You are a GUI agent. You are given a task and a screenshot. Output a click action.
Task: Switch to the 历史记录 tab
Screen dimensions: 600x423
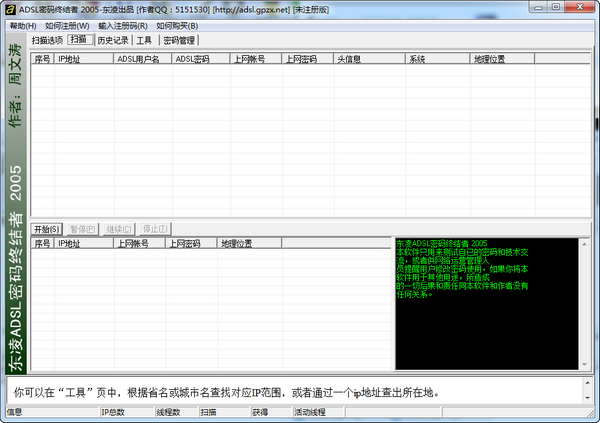tap(113, 40)
